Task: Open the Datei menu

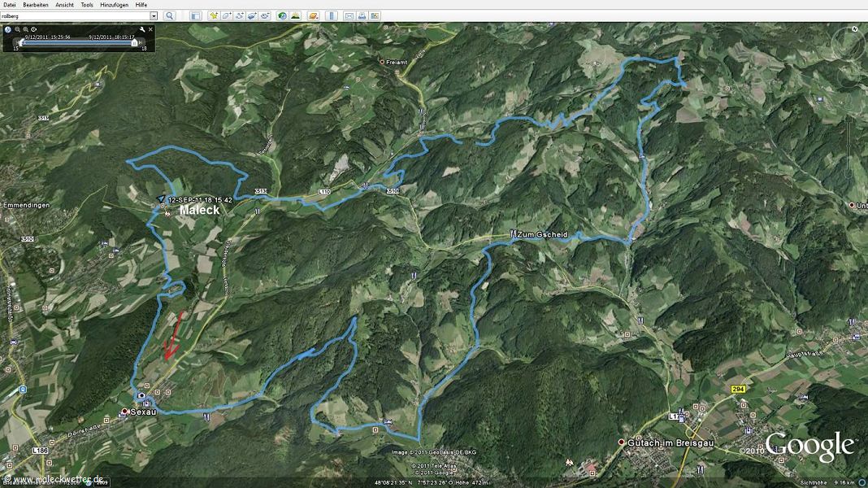Action: 9,5
